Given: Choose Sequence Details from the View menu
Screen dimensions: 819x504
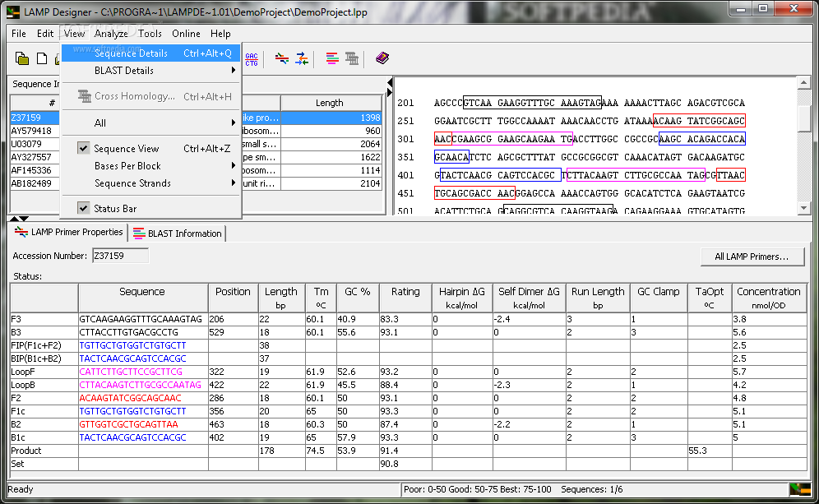Looking at the screenshot, I should click(151, 53).
